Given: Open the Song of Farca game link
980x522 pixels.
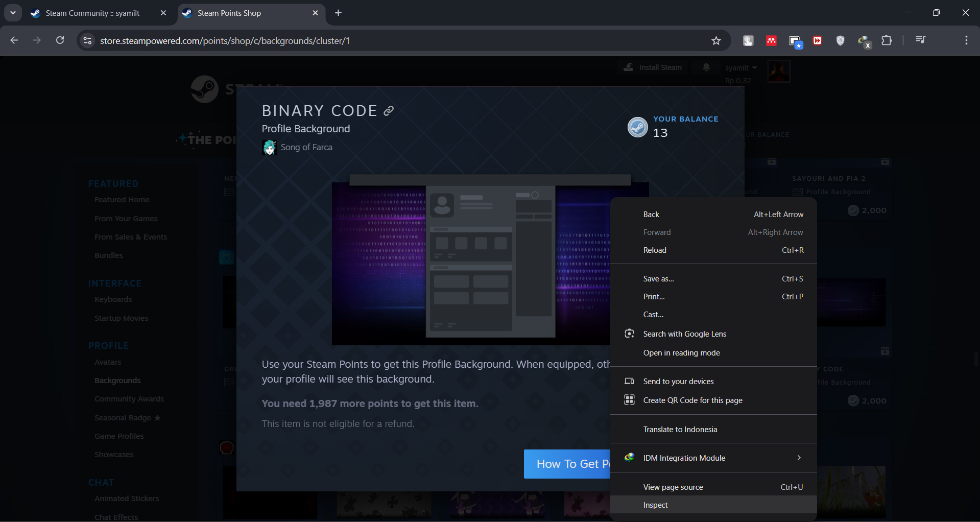Looking at the screenshot, I should pos(306,147).
